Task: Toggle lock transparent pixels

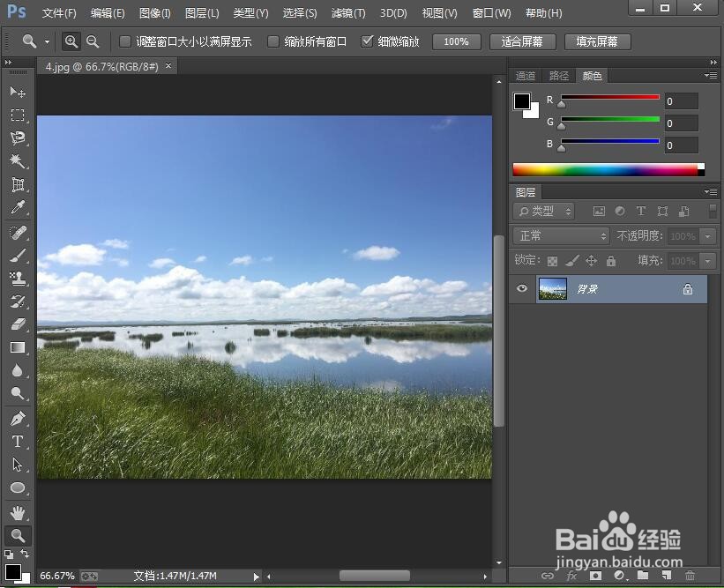Action: [x=552, y=261]
